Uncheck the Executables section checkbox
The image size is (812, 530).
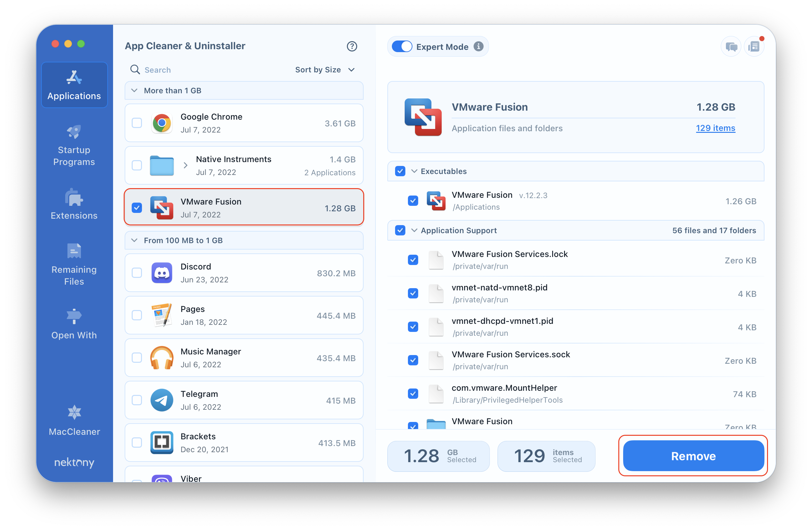401,171
